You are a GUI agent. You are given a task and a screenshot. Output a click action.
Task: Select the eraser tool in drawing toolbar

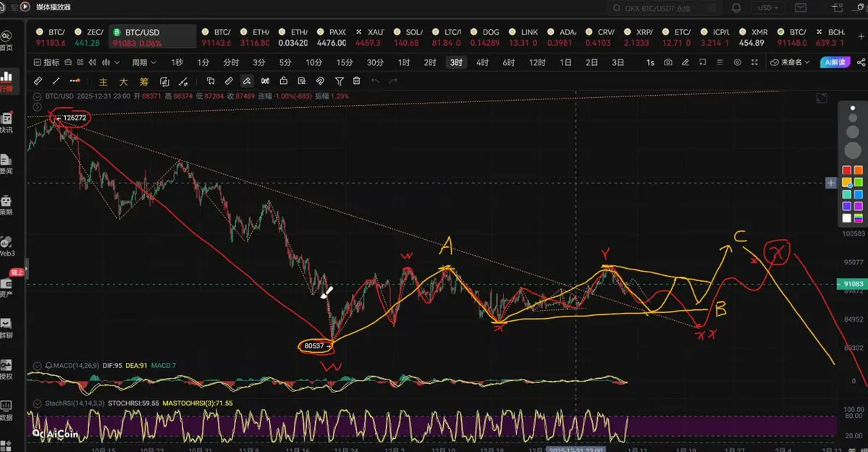click(229, 81)
